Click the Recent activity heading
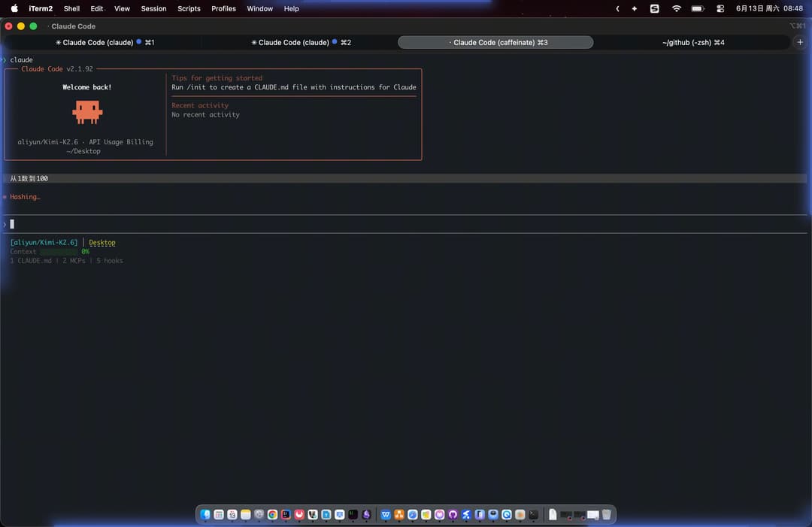Image resolution: width=812 pixels, height=527 pixels. [200, 105]
